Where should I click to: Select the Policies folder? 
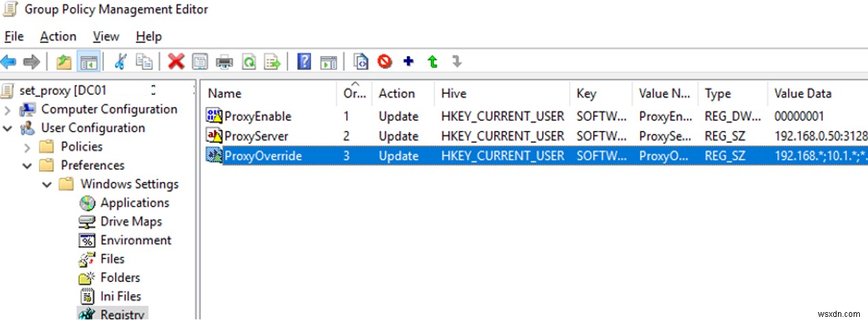81,146
